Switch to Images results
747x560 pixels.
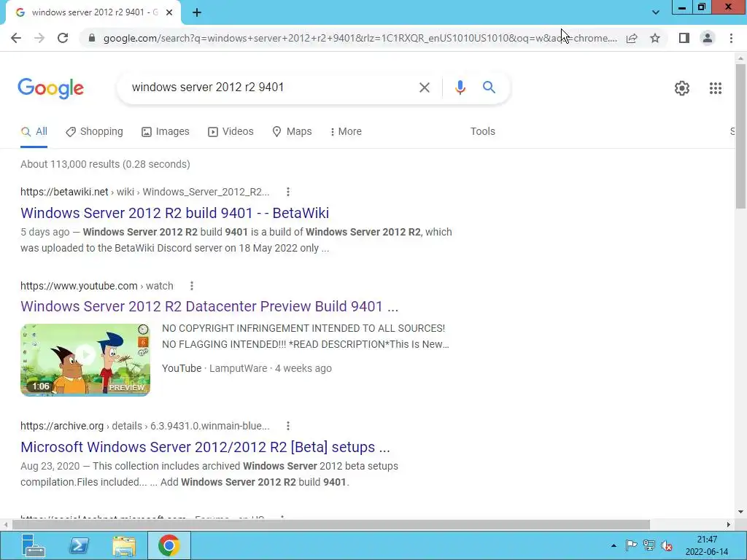pos(166,131)
